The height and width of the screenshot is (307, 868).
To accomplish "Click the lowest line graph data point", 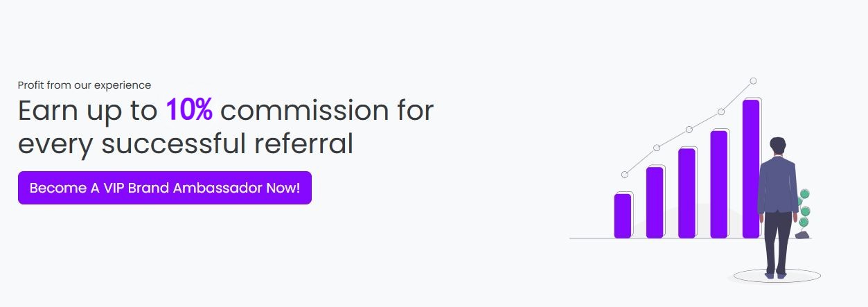I will (x=624, y=175).
